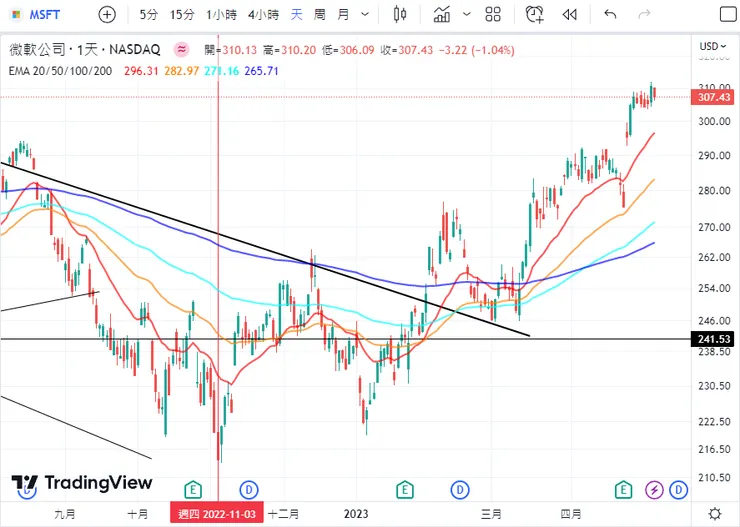The image size is (740, 527).
Task: Click the 300.00 price axis label
Action: pyautogui.click(x=714, y=121)
